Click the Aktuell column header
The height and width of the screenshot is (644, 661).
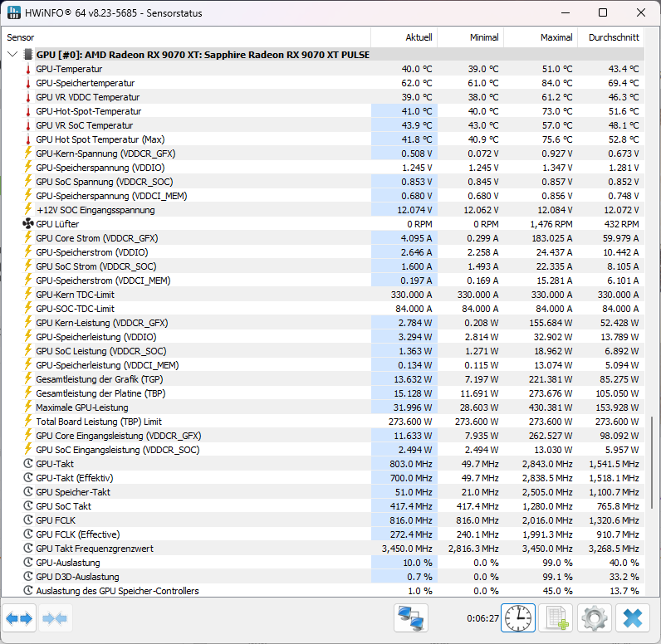click(404, 37)
